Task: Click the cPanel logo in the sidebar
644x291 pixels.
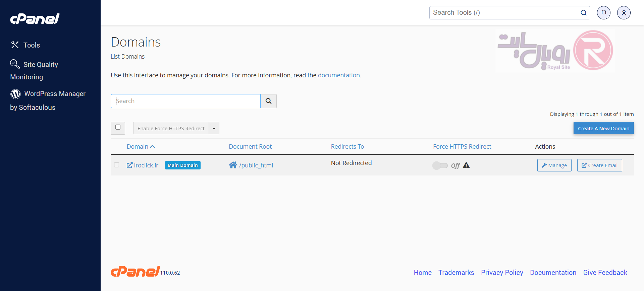Action: (x=35, y=19)
